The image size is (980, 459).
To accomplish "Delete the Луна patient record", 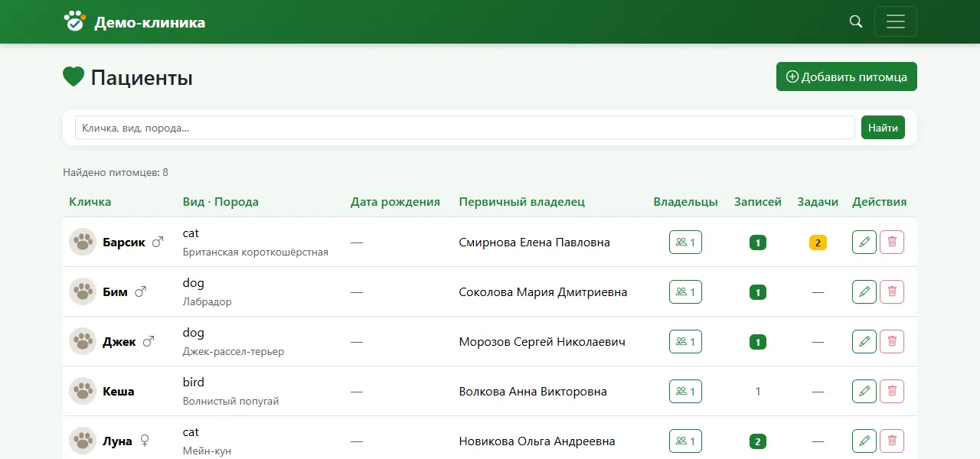I will point(892,441).
